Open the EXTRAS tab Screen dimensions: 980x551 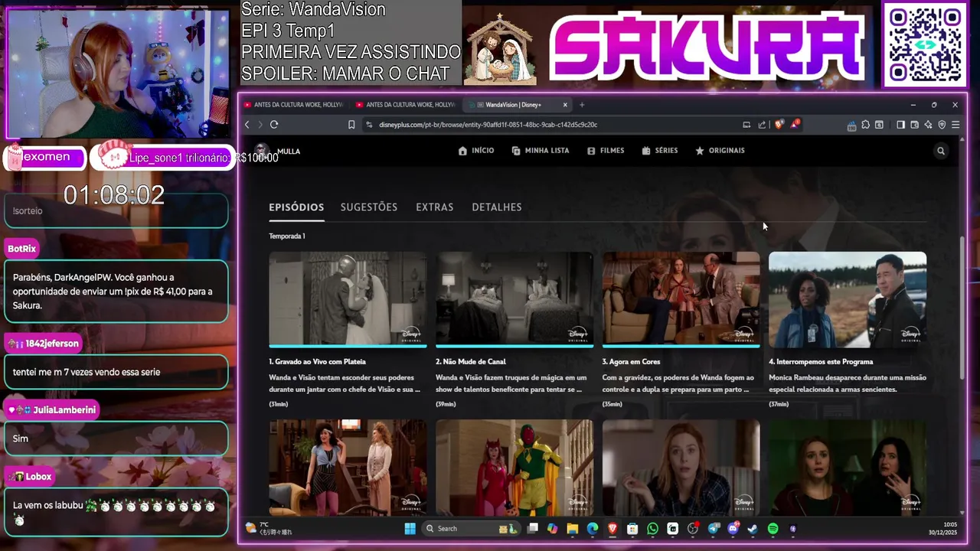[435, 207]
